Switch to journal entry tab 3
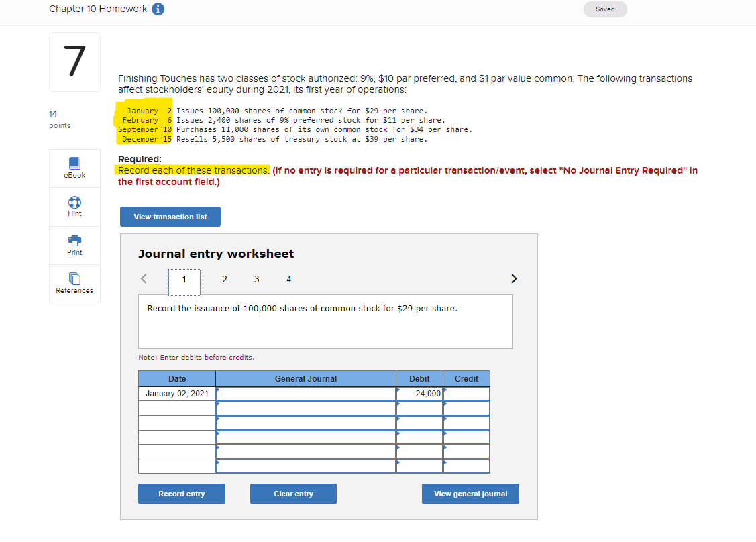The width and height of the screenshot is (756, 542). [257, 279]
